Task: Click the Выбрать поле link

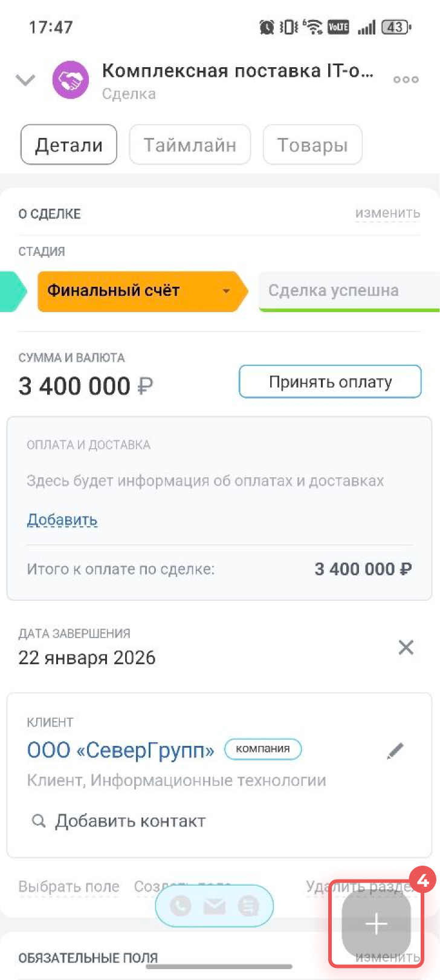Action: click(69, 887)
